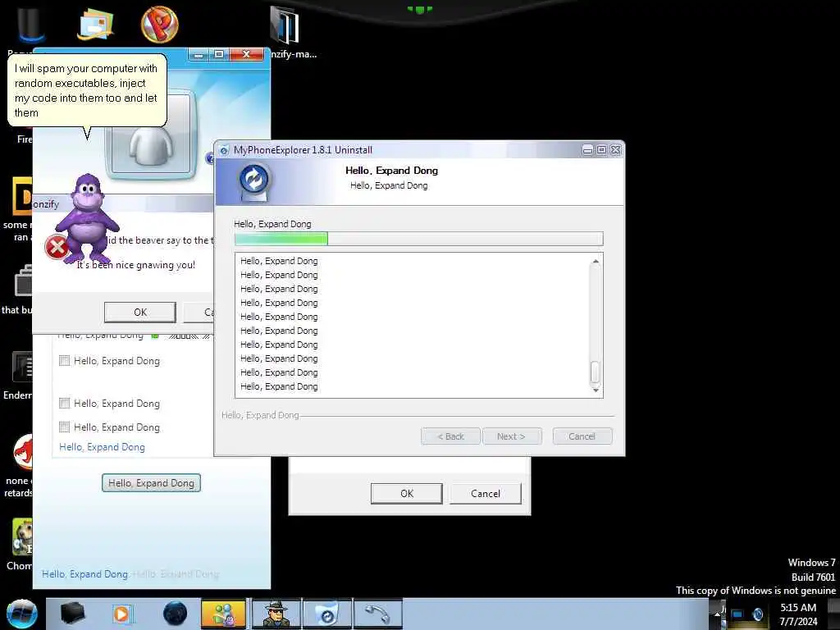Image resolution: width=840 pixels, height=630 pixels.
Task: Click the network icon in the system tray
Action: tap(737, 614)
